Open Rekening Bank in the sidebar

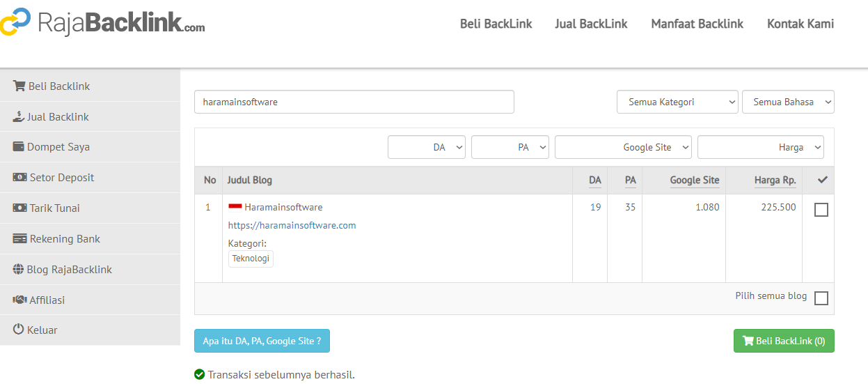coord(90,239)
